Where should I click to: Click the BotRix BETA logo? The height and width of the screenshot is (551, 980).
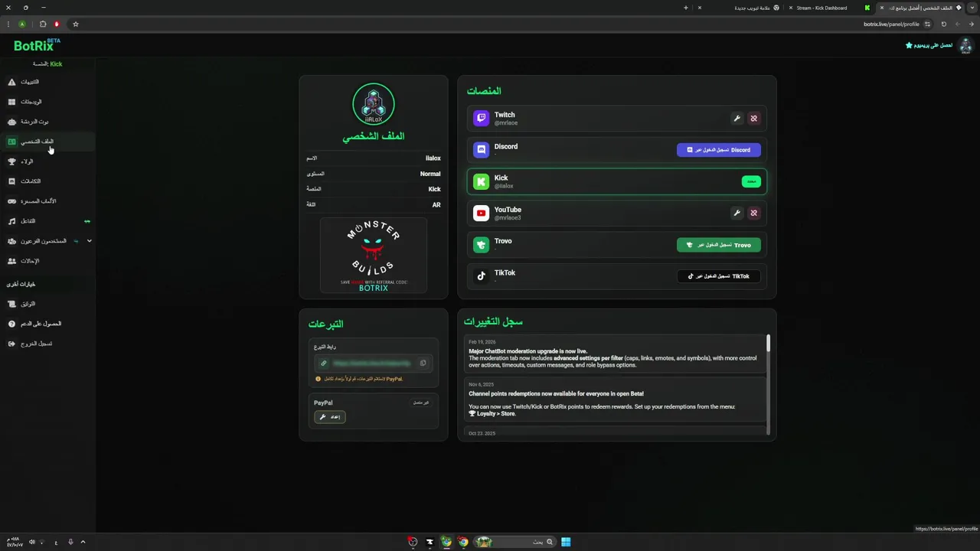click(37, 45)
